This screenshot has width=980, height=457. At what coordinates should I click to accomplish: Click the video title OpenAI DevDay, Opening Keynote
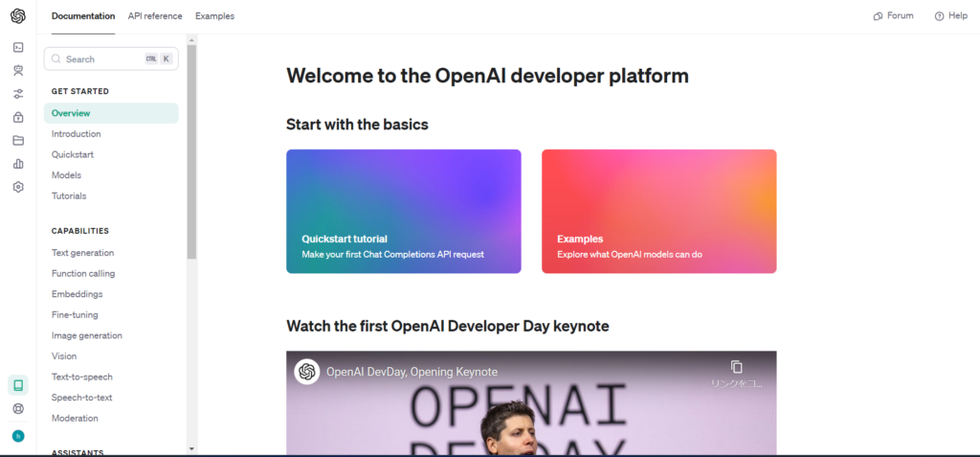click(412, 372)
